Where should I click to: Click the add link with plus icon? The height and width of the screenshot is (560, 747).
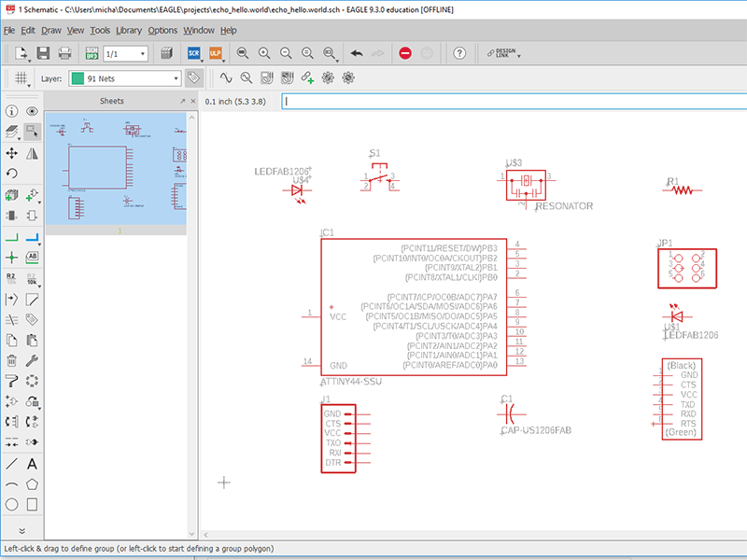pos(307,77)
